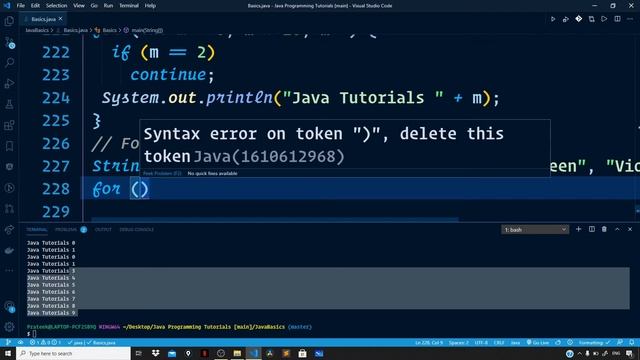
Task: Open the Docker whale view in activity bar
Action: [9, 251]
